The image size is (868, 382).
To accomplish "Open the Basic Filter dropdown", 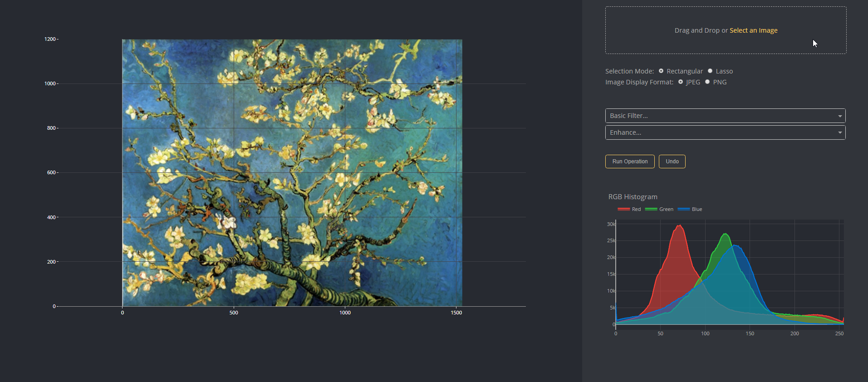I will pyautogui.click(x=725, y=116).
